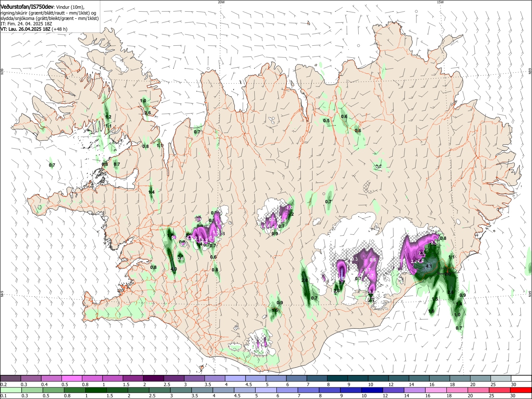Click the 15W longitude label
The width and height of the screenshot is (532, 399).
click(x=440, y=2)
